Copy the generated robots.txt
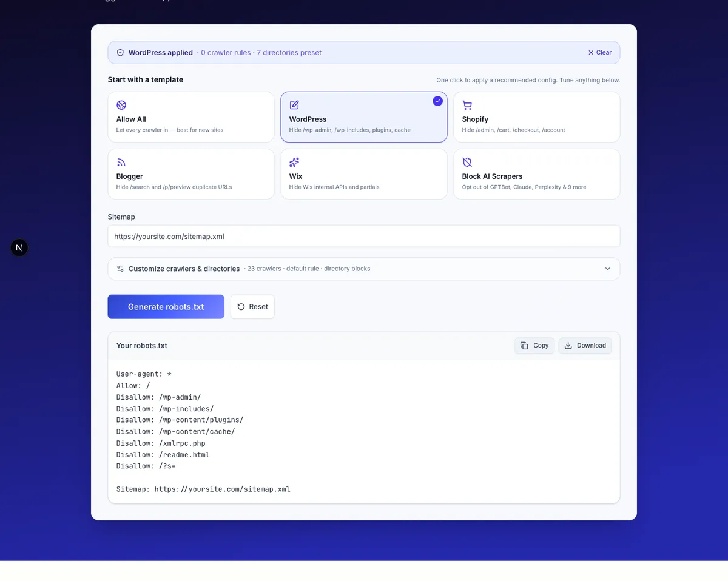The height and width of the screenshot is (581, 728). click(534, 346)
